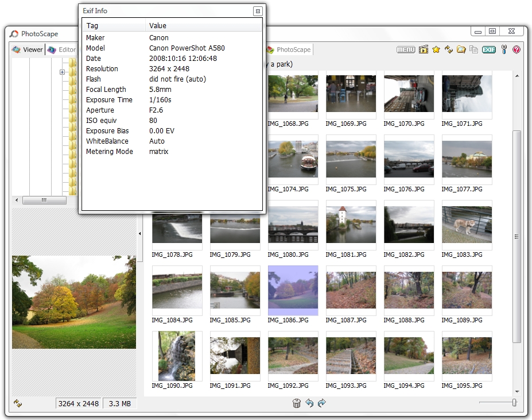Viewport: 532px width, 420px height.
Task: Click the Exposure Time value 1/160s
Action: point(160,100)
